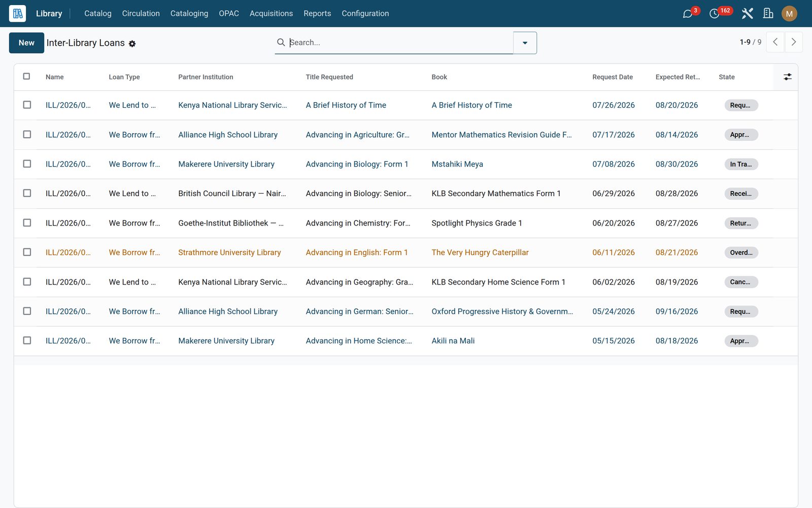Open the Circulation menu
812x508 pixels.
click(x=141, y=14)
